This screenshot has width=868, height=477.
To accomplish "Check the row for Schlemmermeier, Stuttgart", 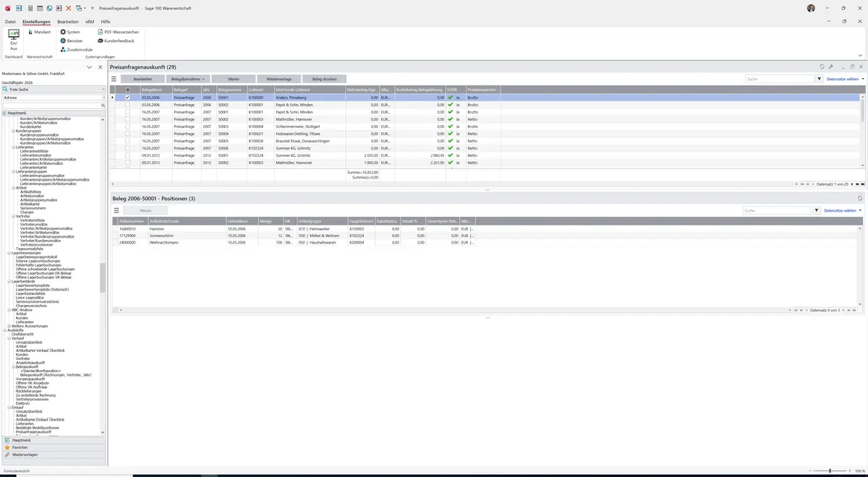I will pyautogui.click(x=128, y=126).
